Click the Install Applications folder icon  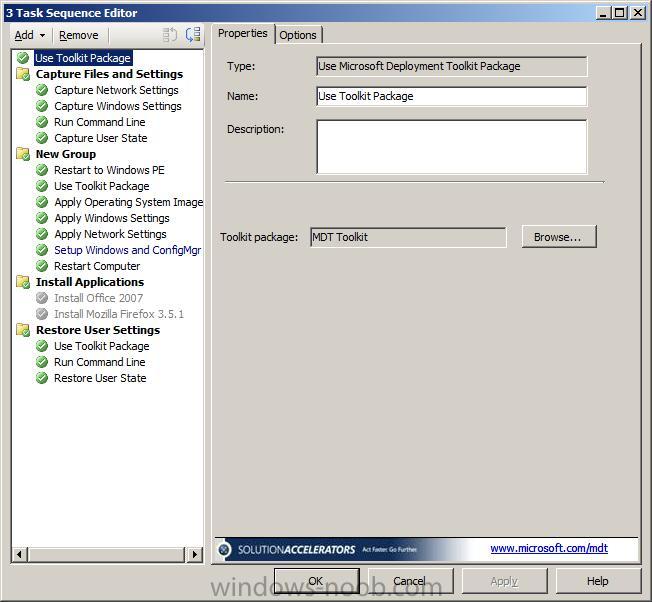[23, 282]
